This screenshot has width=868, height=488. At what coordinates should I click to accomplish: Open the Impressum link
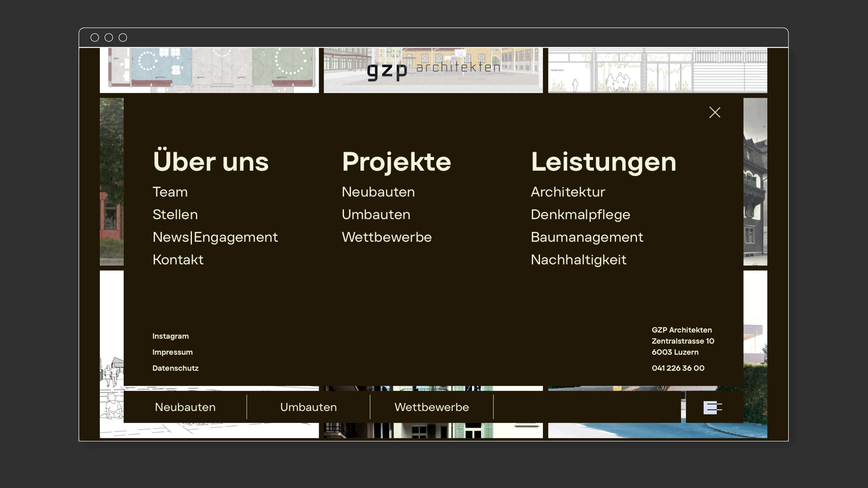click(x=172, y=352)
